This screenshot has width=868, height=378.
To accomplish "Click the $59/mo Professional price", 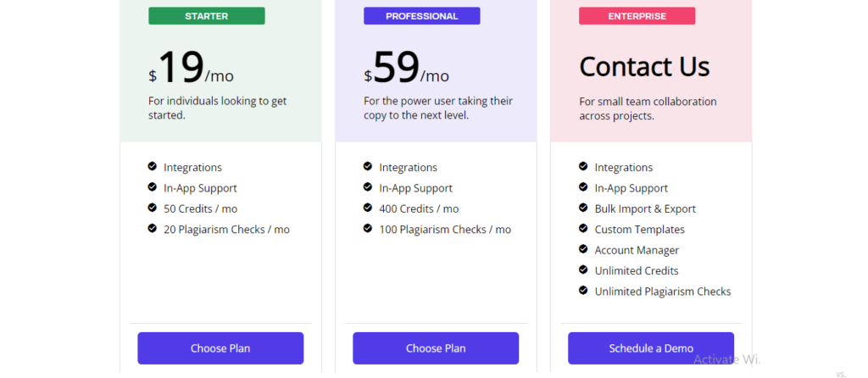I will (406, 68).
